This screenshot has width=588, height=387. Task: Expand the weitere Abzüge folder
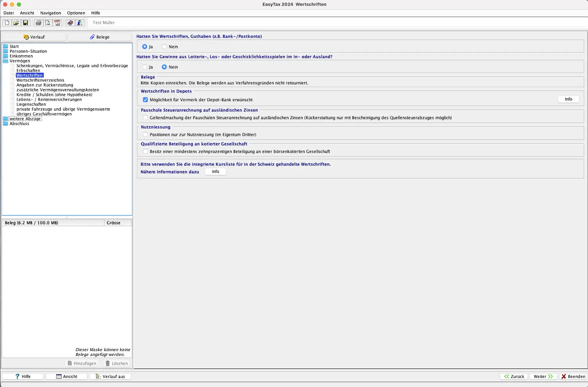(x=5, y=119)
